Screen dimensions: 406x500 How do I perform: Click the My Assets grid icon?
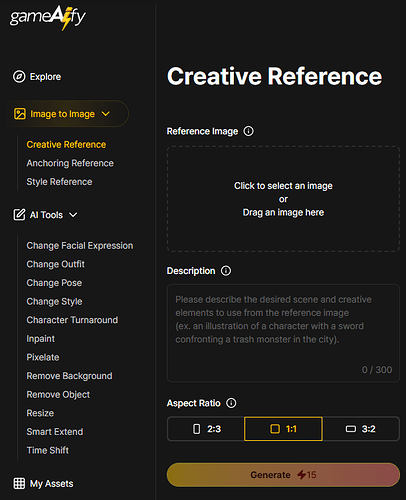pyautogui.click(x=19, y=483)
